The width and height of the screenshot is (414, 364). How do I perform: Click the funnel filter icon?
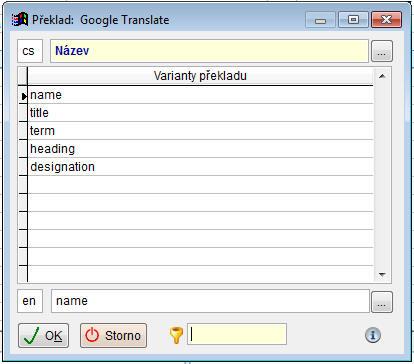click(x=176, y=335)
